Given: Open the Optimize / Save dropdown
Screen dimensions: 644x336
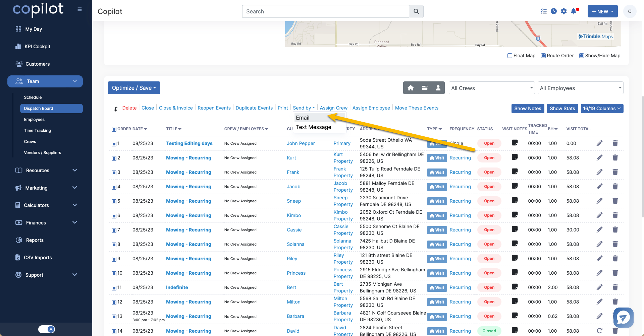Looking at the screenshot, I should pyautogui.click(x=134, y=88).
